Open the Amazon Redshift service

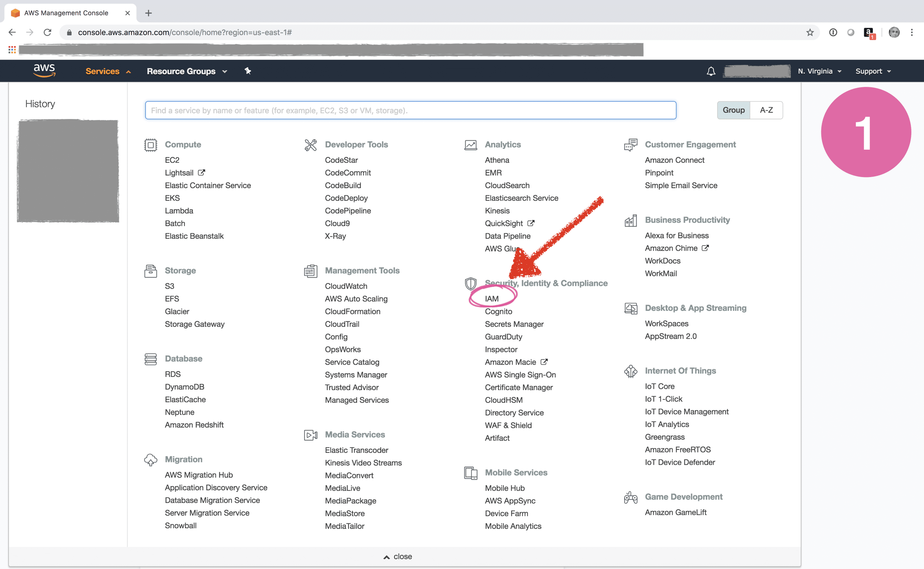194,424
